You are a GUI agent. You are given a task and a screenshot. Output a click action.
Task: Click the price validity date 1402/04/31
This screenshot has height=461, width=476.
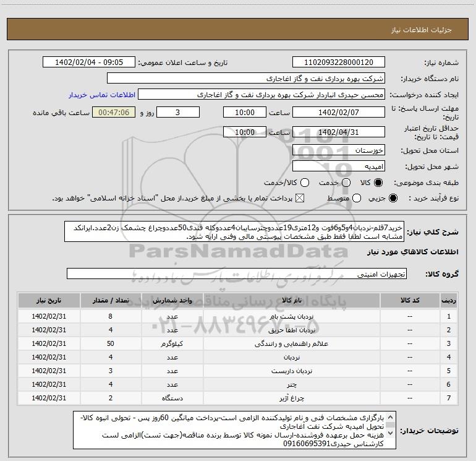[x=339, y=132]
